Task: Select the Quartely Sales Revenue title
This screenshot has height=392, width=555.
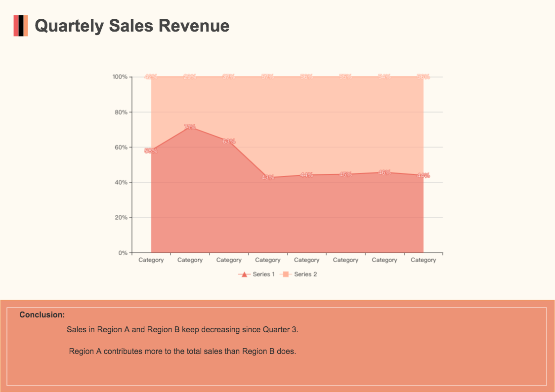Action: tap(132, 26)
